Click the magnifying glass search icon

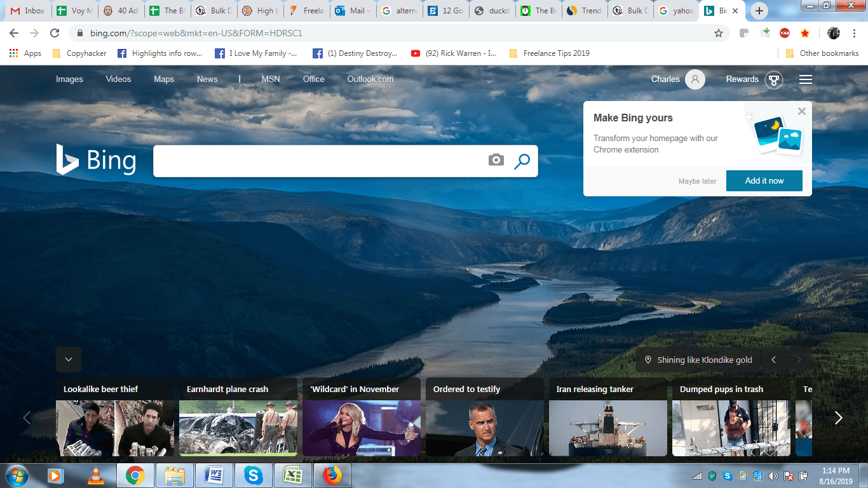(522, 161)
